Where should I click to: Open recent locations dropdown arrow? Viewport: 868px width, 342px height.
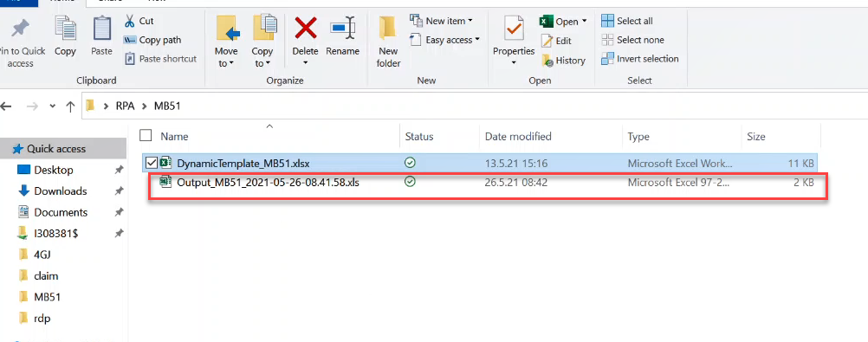(52, 106)
